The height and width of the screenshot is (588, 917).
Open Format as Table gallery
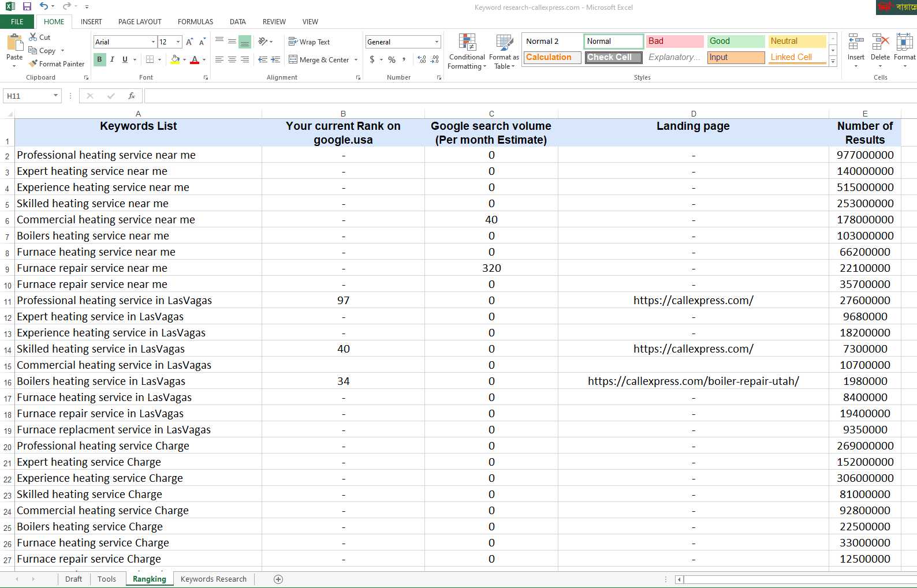click(504, 52)
